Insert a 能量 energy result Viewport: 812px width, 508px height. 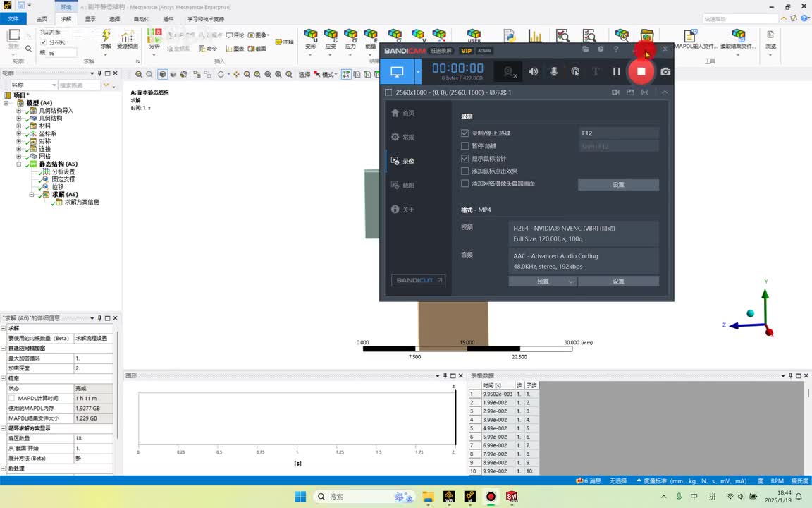pos(370,39)
